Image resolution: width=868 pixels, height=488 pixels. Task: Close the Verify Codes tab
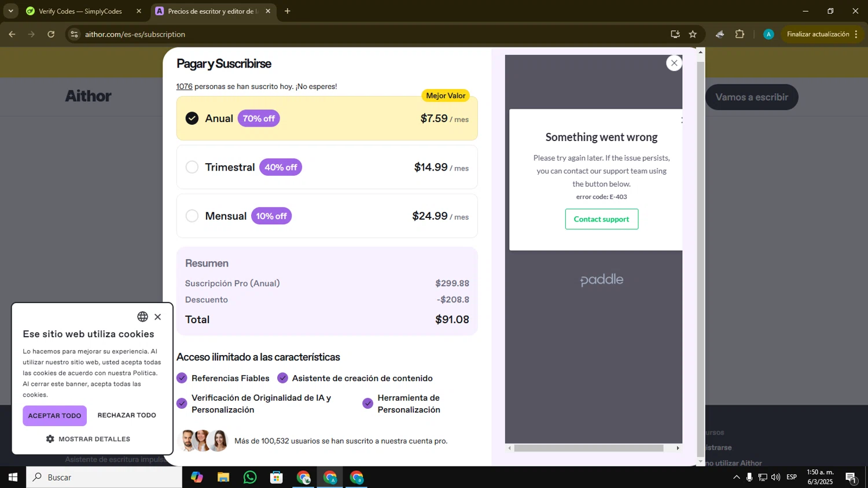[x=139, y=11]
